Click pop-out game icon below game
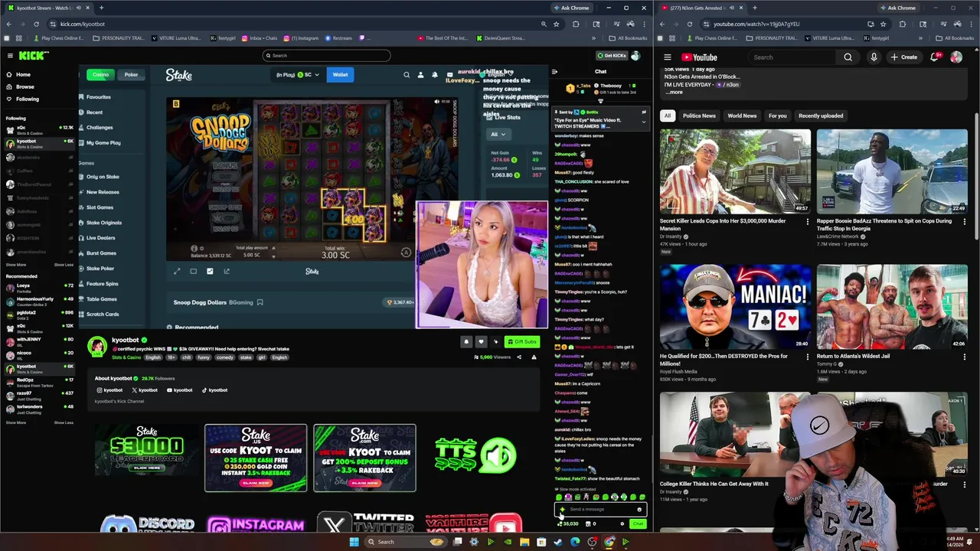The height and width of the screenshot is (551, 980). coord(227,271)
